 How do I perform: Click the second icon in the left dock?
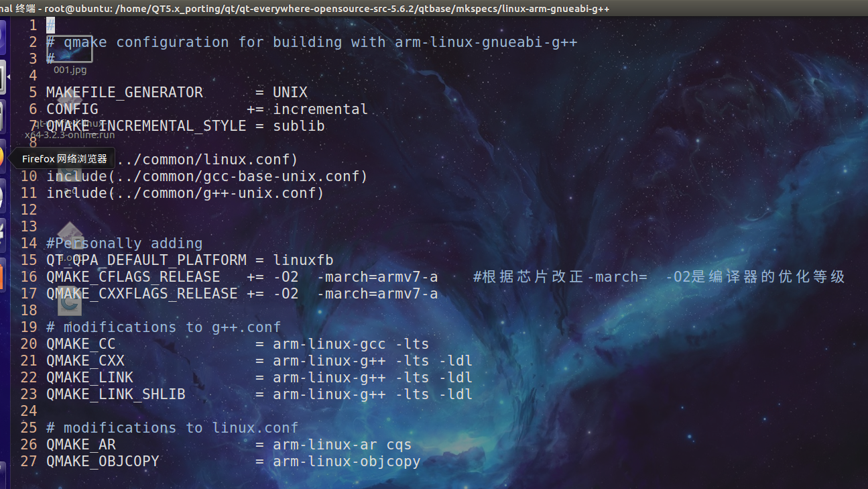click(x=7, y=77)
